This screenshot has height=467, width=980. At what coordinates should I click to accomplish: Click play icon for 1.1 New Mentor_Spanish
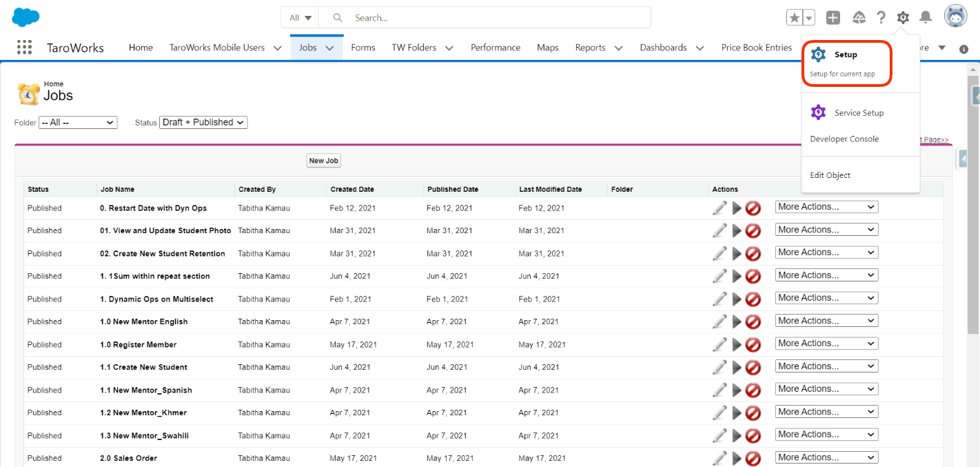click(x=737, y=390)
